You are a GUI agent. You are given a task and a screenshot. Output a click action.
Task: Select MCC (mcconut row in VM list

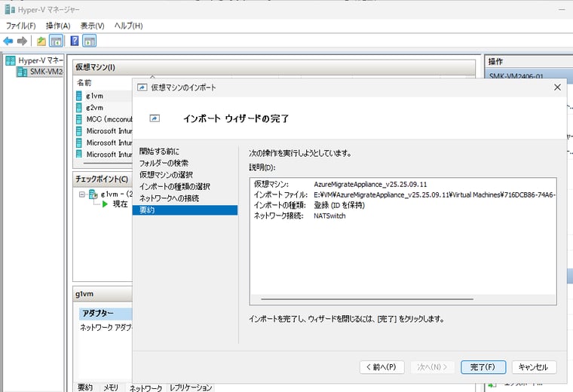103,119
